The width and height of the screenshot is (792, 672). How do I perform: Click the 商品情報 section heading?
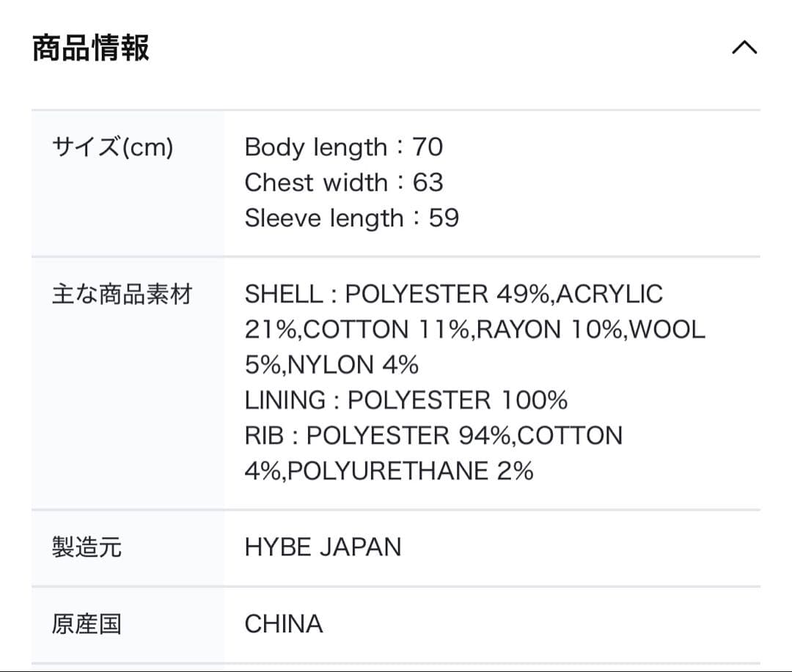pos(91,48)
